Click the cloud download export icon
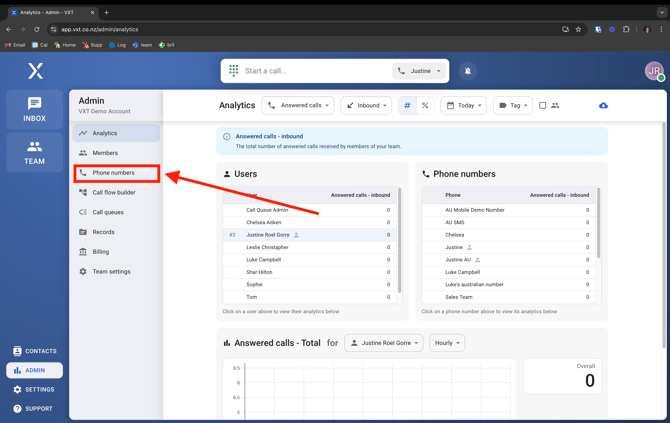 click(603, 105)
